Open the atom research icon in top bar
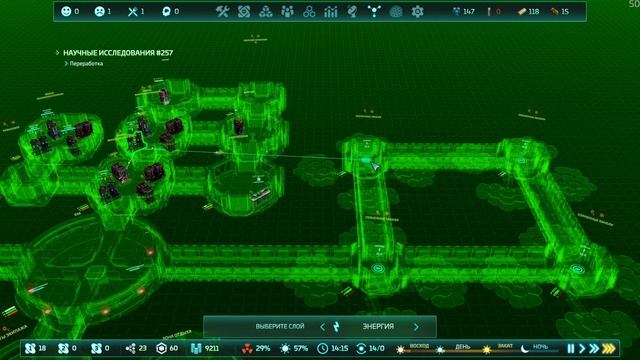The image size is (640, 360). 244,11
